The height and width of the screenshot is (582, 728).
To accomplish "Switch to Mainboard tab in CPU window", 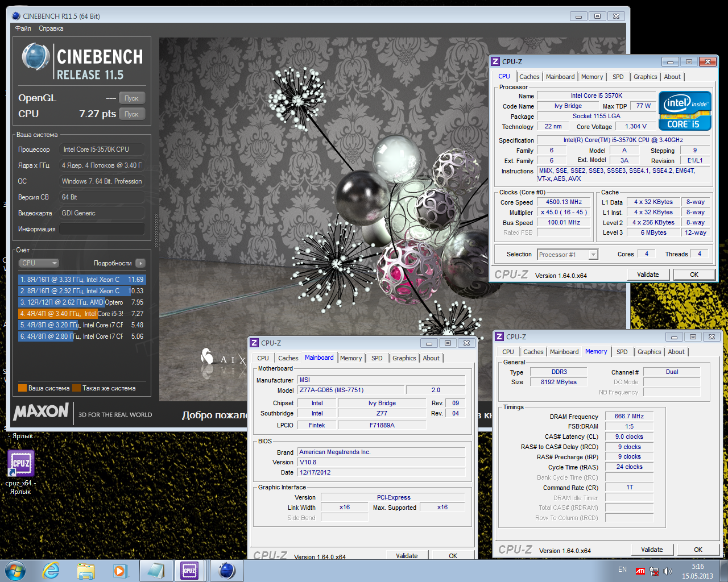I will pyautogui.click(x=560, y=77).
